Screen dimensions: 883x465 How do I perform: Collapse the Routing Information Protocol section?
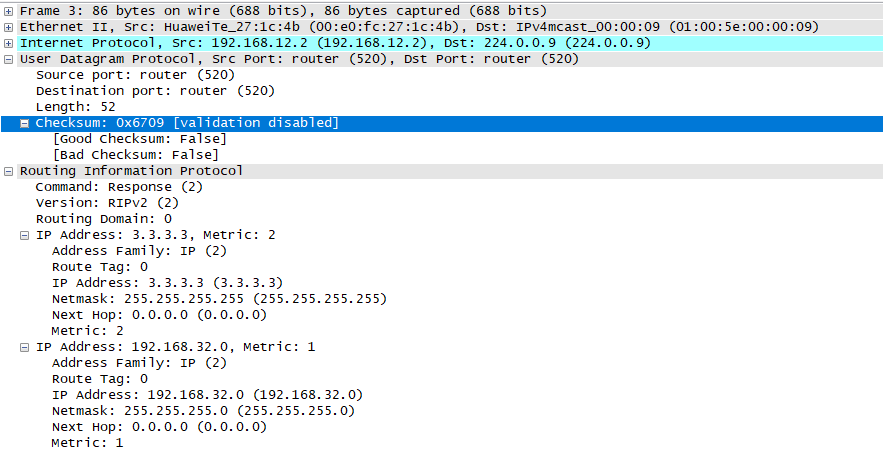click(x=9, y=171)
